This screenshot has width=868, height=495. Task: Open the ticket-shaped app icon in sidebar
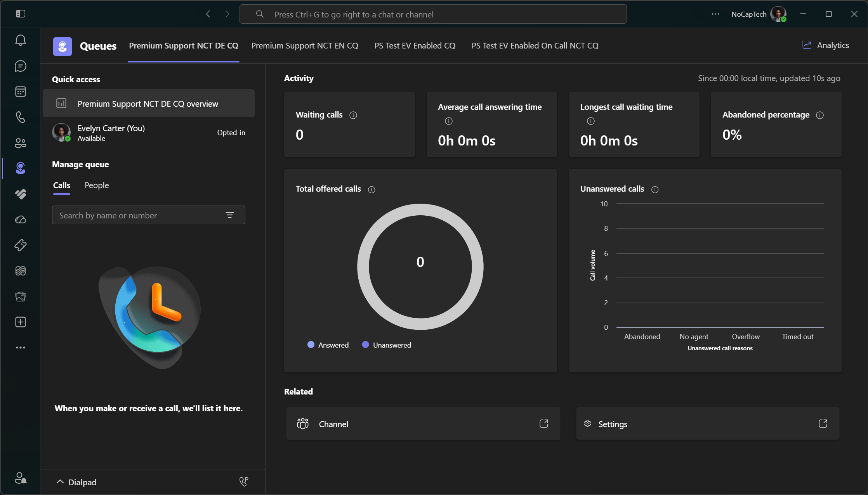point(21,245)
